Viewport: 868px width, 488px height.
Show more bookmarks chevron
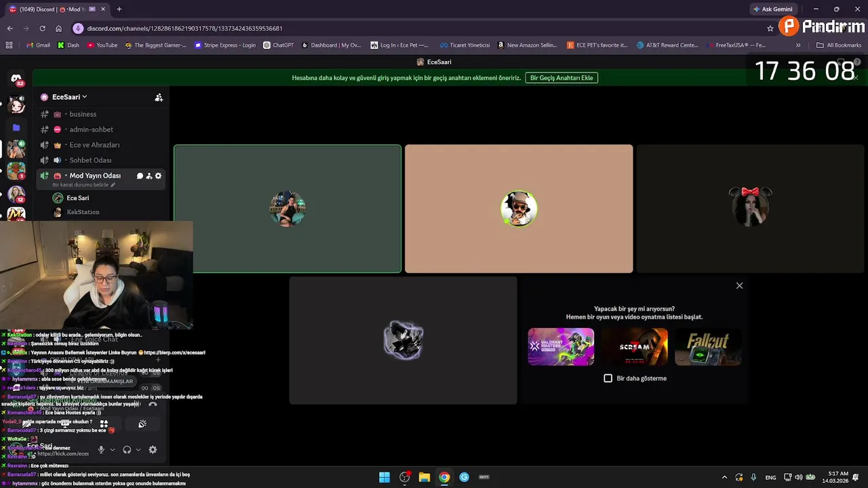tap(798, 45)
